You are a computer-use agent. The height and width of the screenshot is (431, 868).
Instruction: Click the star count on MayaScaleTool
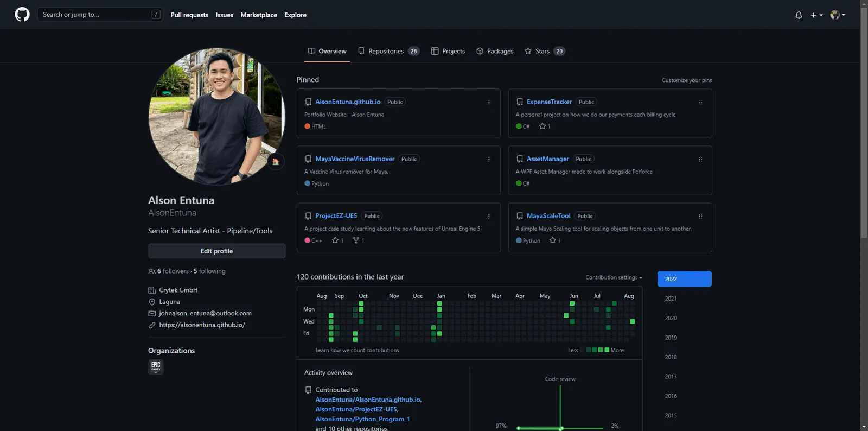[555, 240]
